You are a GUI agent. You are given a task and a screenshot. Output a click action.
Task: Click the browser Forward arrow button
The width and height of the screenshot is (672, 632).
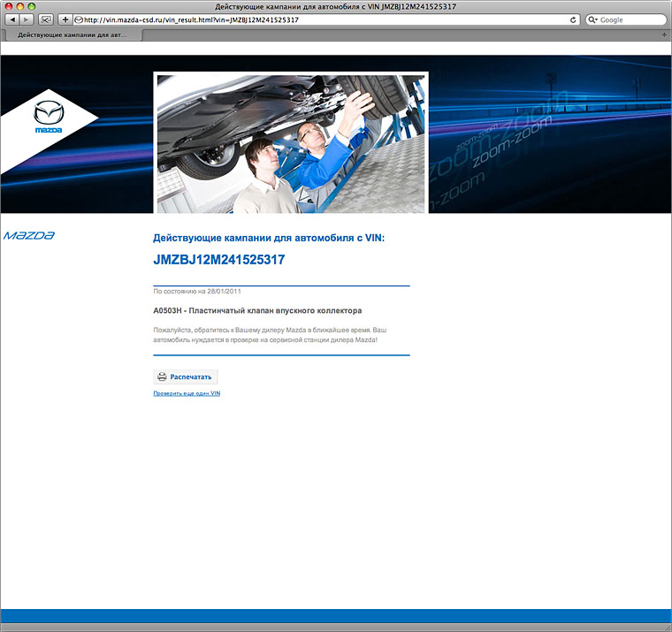point(27,19)
